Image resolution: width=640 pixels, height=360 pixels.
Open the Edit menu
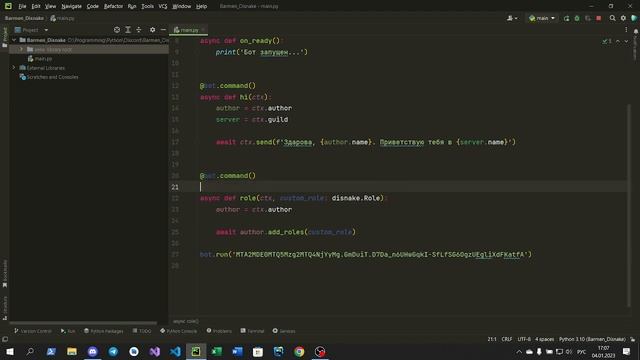[36, 6]
